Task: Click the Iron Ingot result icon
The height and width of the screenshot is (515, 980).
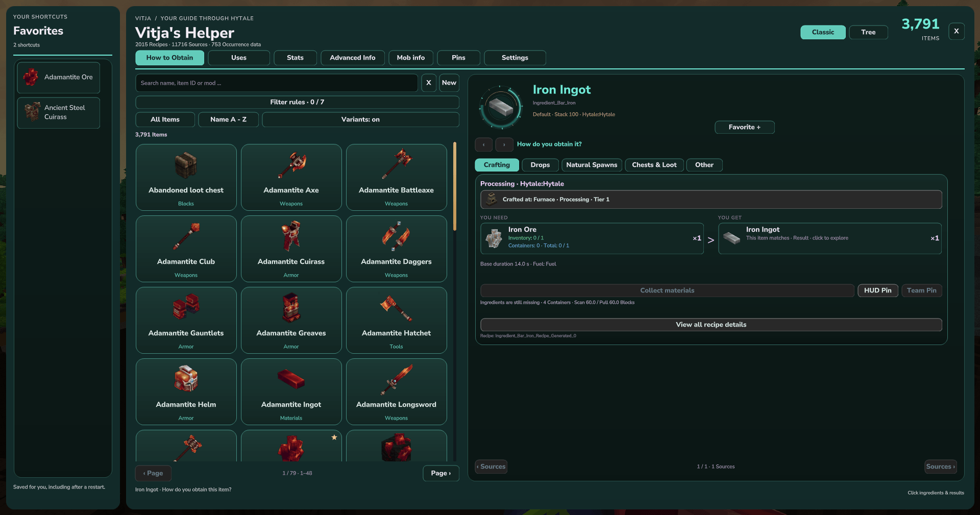Action: tap(731, 238)
